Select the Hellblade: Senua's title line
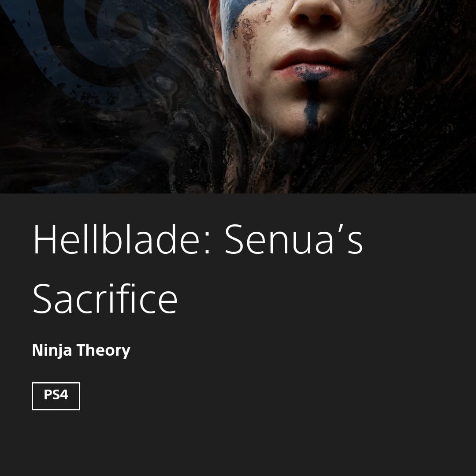The image size is (476, 476). click(198, 239)
